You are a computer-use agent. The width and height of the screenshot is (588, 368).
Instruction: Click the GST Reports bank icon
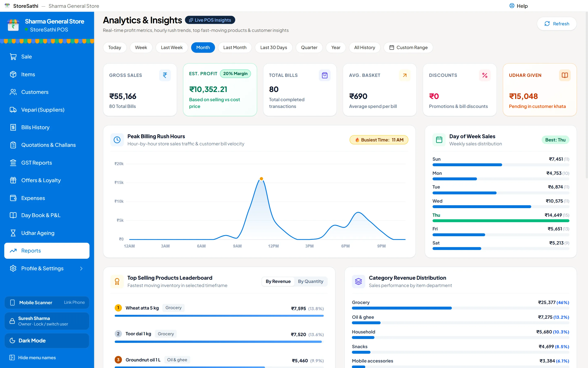coord(13,163)
